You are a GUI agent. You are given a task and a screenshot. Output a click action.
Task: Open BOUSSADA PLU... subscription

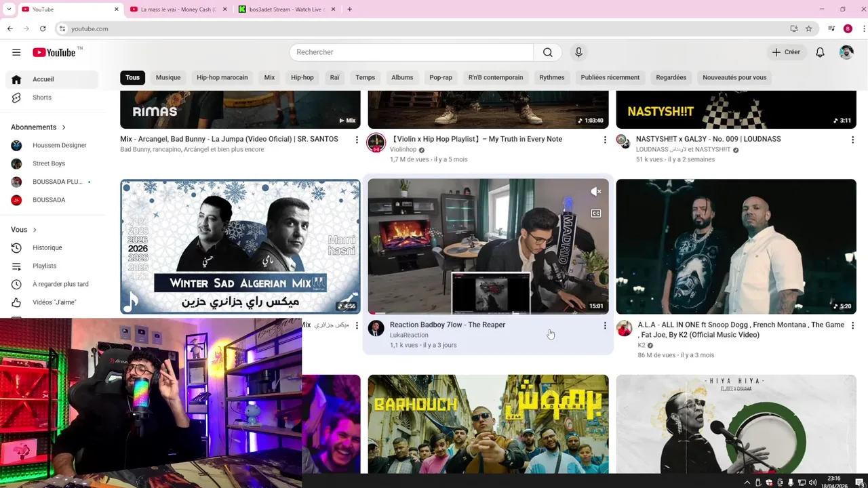pos(52,182)
